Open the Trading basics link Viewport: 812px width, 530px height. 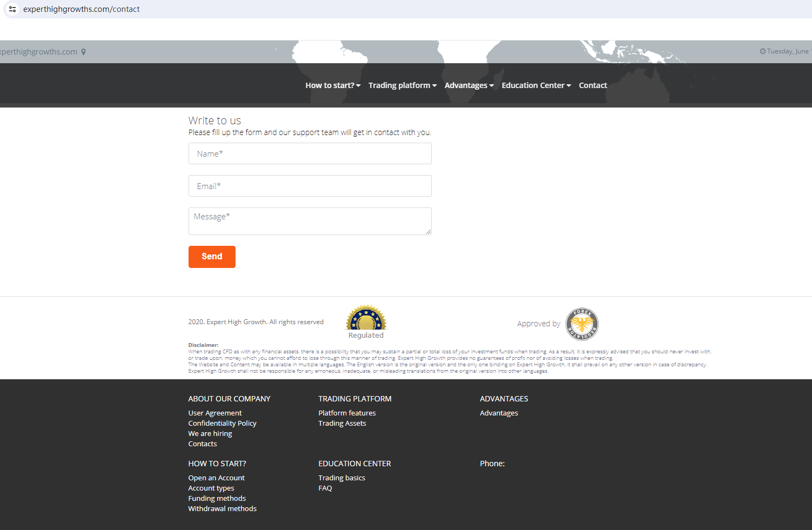click(x=341, y=478)
